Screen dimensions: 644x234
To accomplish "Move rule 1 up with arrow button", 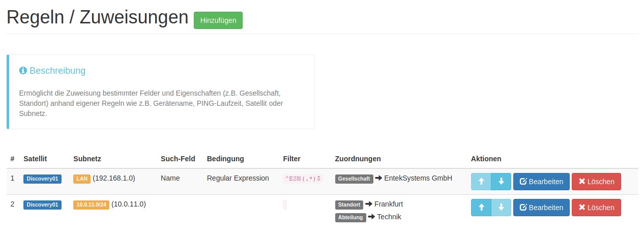I will tap(481, 182).
